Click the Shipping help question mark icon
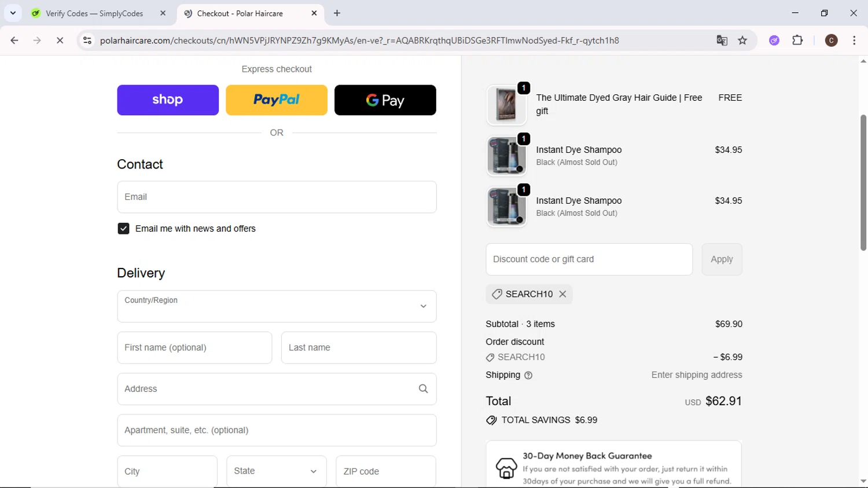 click(528, 375)
